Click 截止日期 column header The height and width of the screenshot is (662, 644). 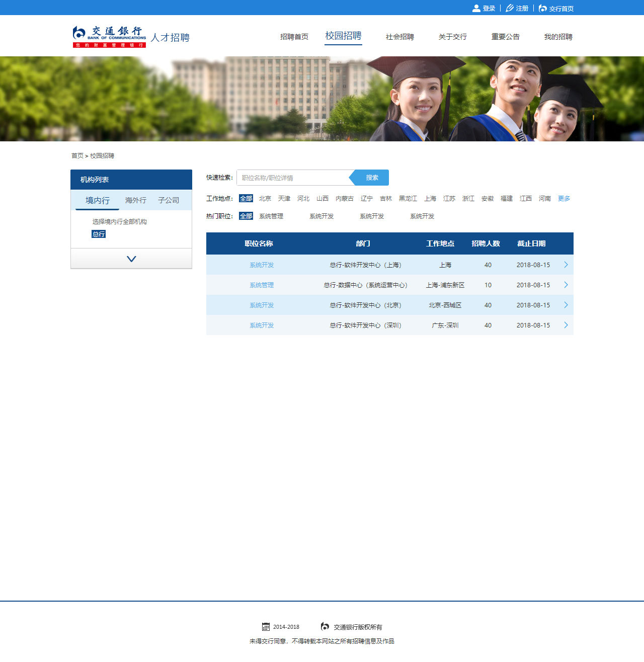coord(531,243)
